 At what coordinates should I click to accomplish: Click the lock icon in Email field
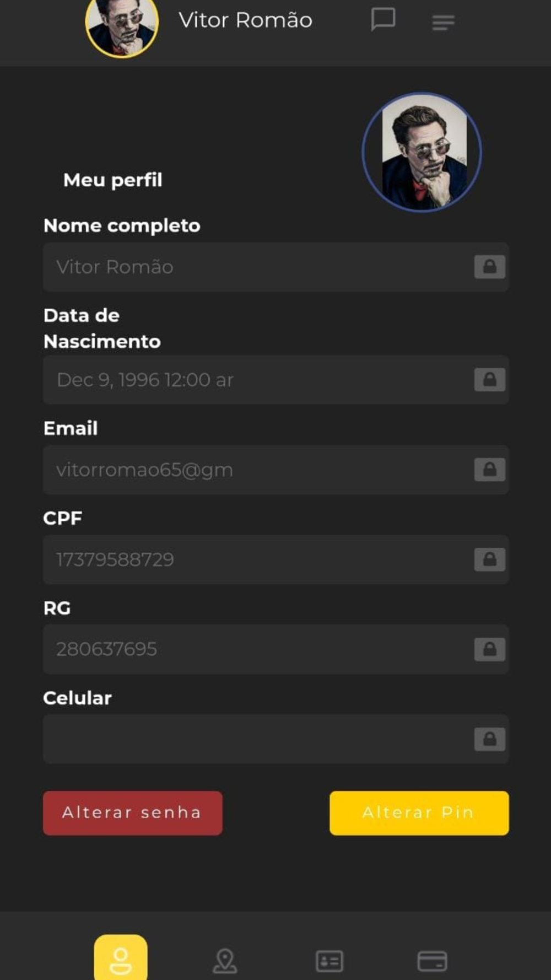489,470
